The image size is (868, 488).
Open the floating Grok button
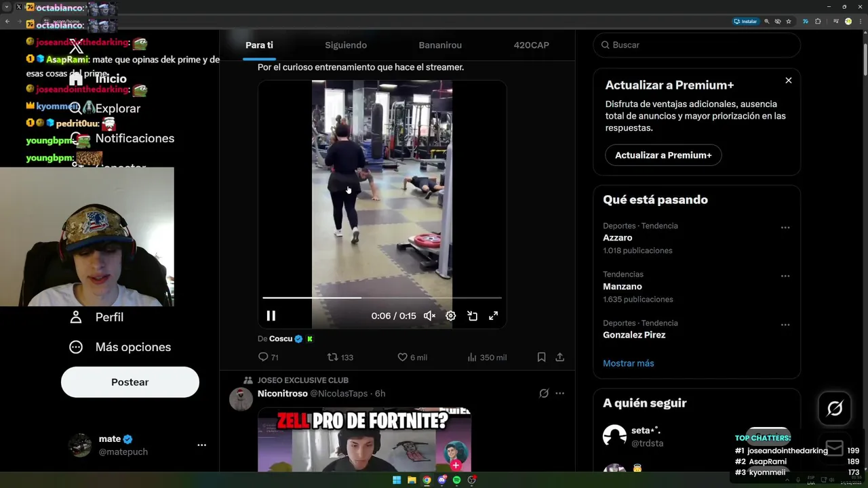(x=835, y=408)
